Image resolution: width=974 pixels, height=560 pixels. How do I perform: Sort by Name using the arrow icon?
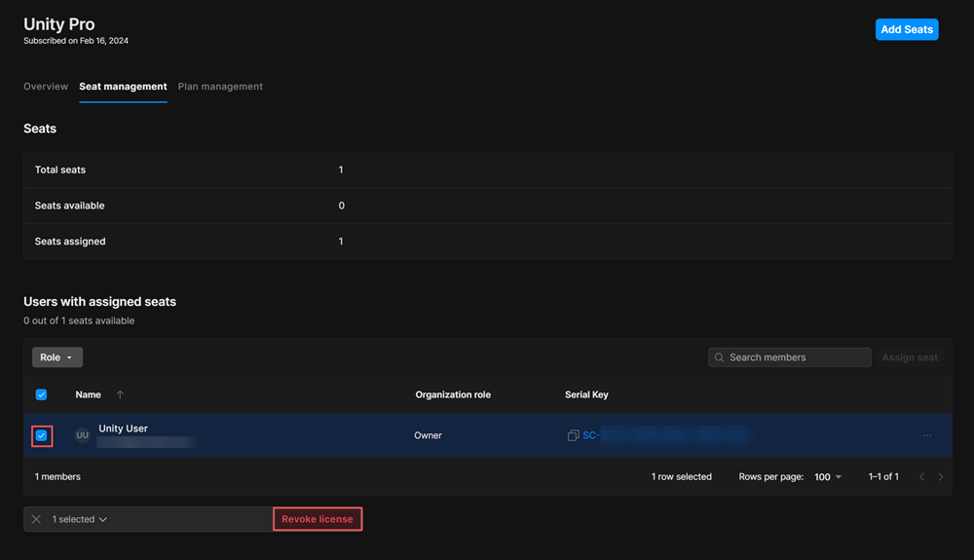pos(120,394)
